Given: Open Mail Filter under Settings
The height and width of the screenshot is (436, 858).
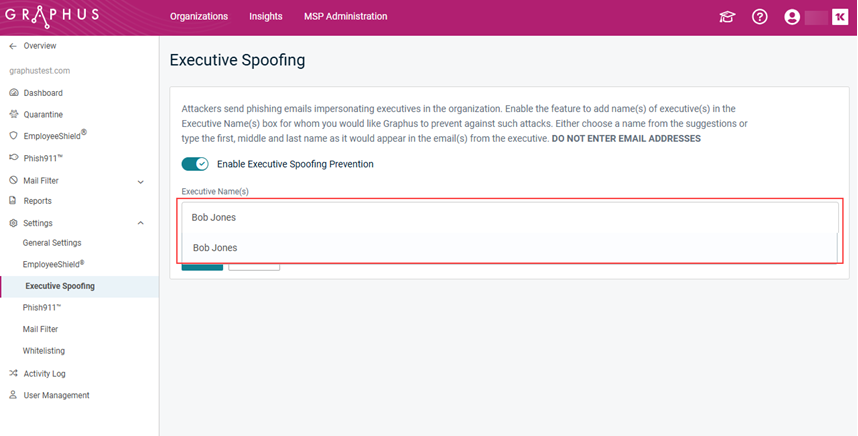Looking at the screenshot, I should pos(40,329).
